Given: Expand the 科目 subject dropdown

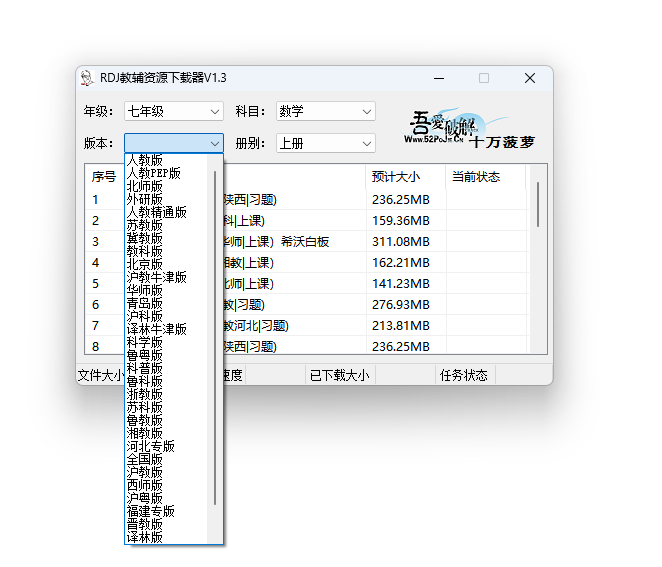Looking at the screenshot, I should point(325,111).
